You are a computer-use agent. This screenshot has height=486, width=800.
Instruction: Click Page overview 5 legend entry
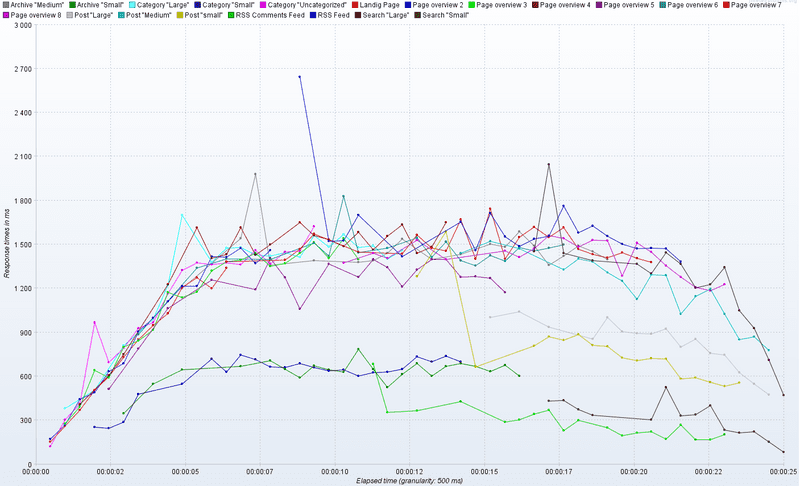[x=625, y=5]
